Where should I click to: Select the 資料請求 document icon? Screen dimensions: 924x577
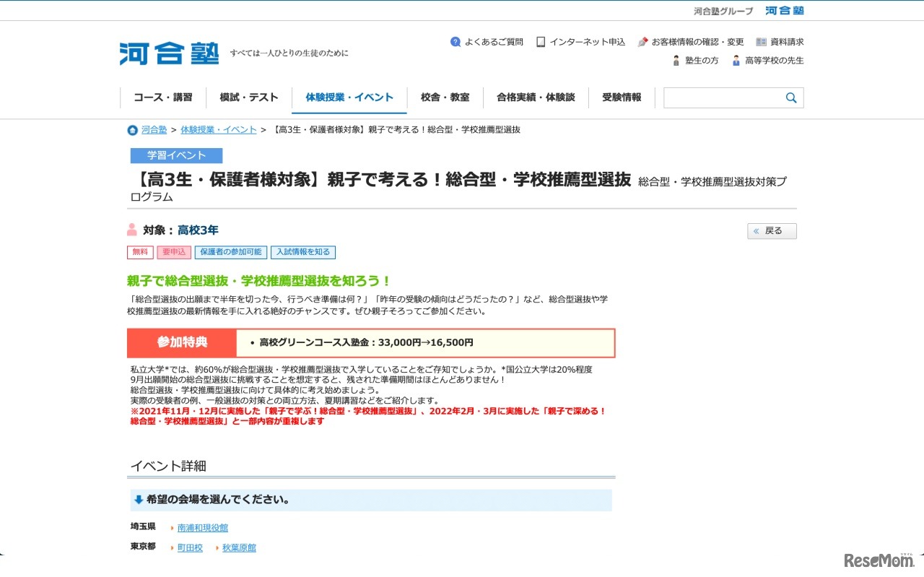tap(761, 42)
